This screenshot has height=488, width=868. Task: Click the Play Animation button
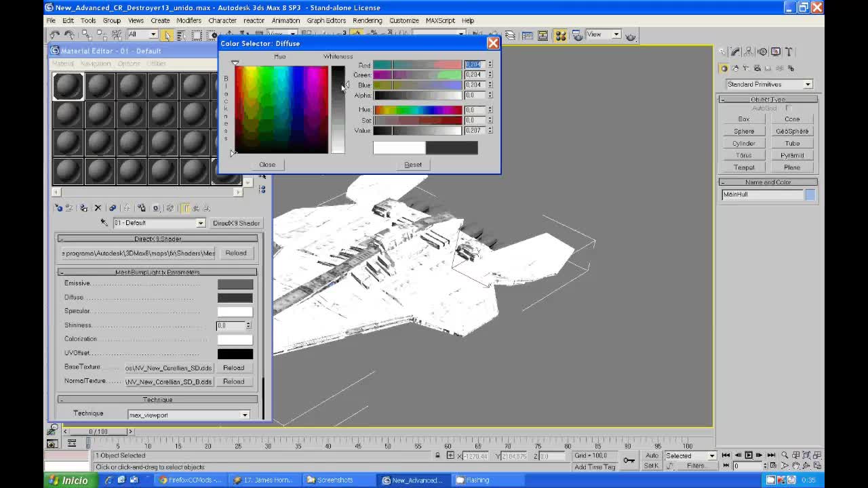click(748, 455)
